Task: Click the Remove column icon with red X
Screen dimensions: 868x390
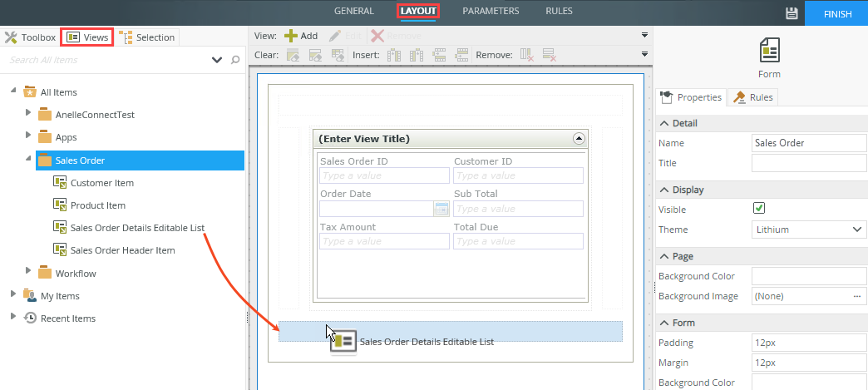Action: (527, 55)
